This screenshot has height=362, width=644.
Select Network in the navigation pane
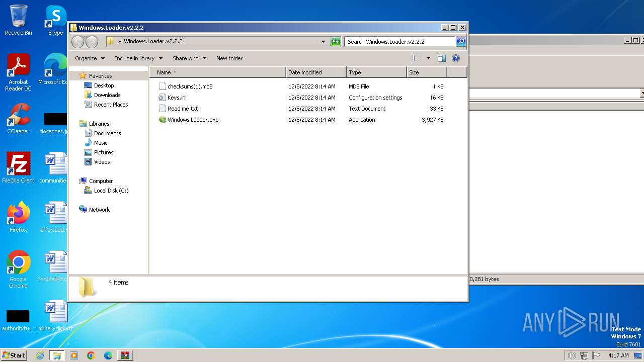point(99,210)
